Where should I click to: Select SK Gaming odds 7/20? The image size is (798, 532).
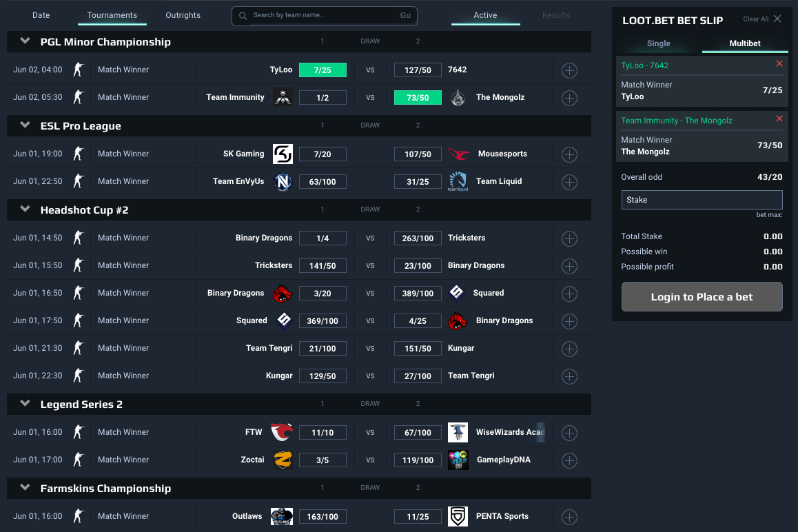point(323,154)
